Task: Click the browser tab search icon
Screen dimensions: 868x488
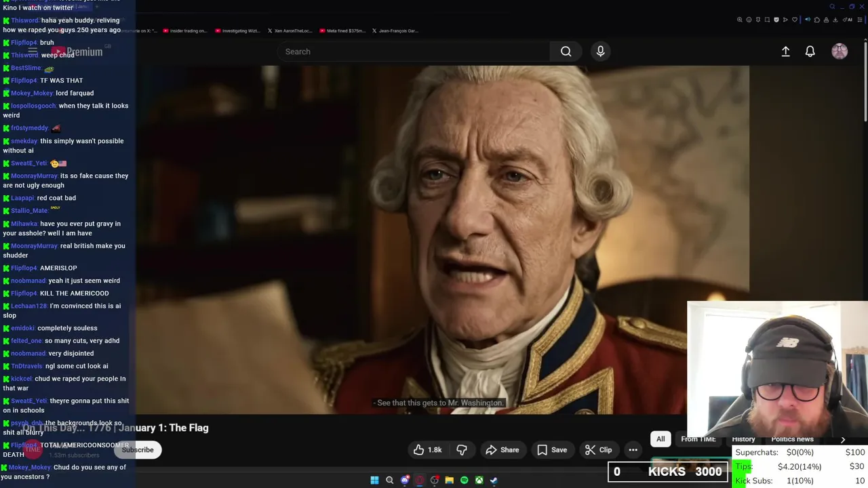Action: click(832, 7)
